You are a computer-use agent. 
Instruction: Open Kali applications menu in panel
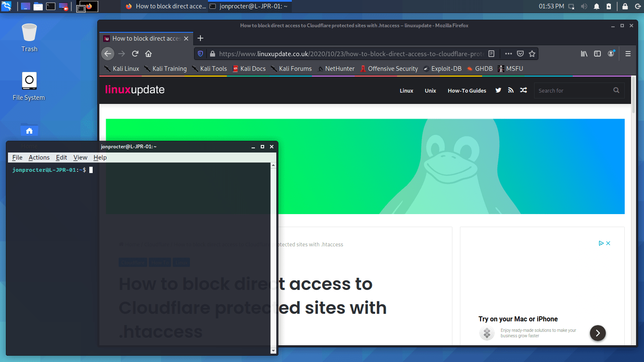click(7, 6)
